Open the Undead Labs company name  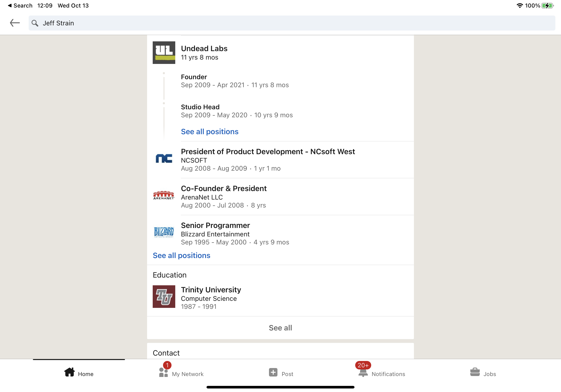(204, 49)
